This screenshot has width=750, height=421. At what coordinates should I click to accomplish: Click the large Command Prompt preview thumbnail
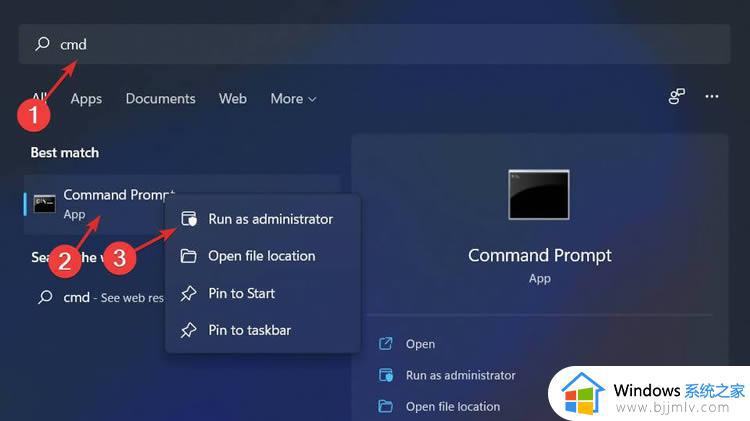[539, 194]
